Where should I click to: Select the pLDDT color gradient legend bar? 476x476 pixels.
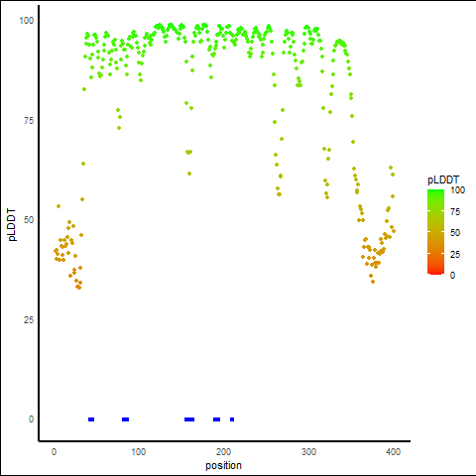435,232
